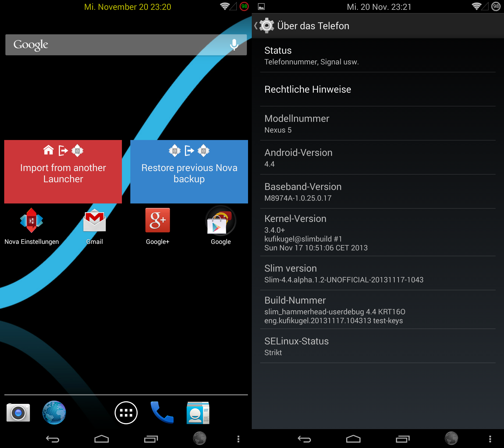504x448 pixels.
Task: Open the Google folder icon
Action: tap(221, 221)
